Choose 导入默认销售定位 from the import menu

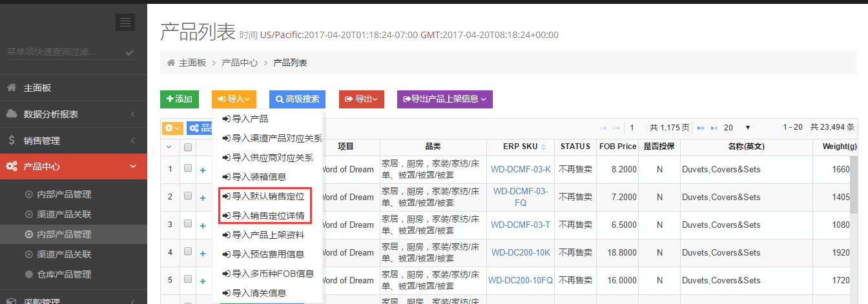point(267,196)
